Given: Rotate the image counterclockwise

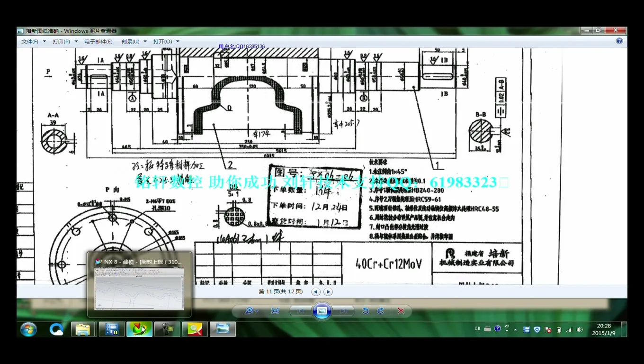Looking at the screenshot, I should 365,311.
